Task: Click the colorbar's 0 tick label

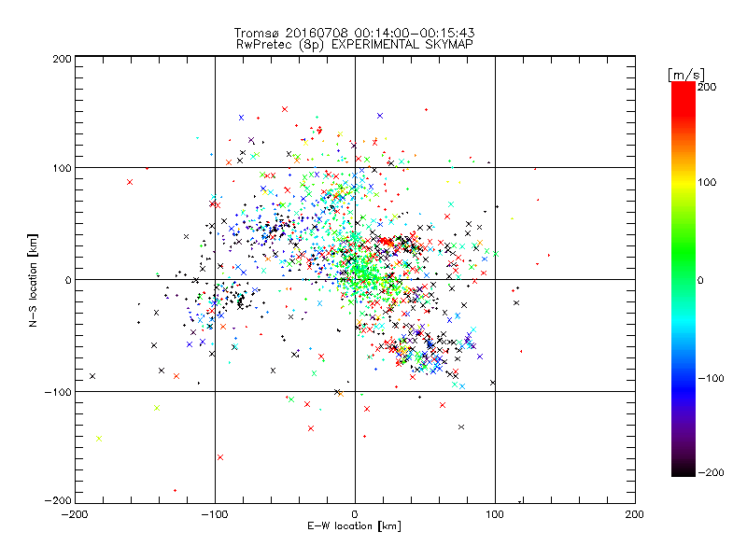Action: pos(700,280)
